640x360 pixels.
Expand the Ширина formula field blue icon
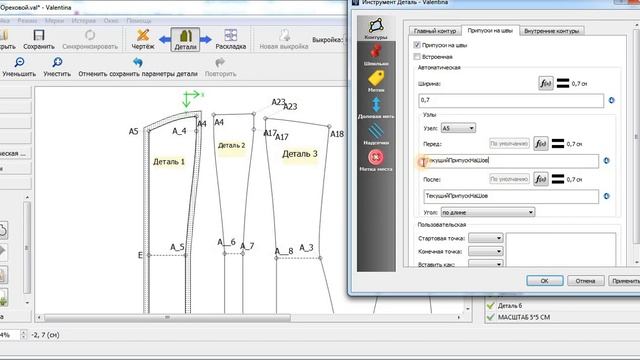pyautogui.click(x=611, y=100)
